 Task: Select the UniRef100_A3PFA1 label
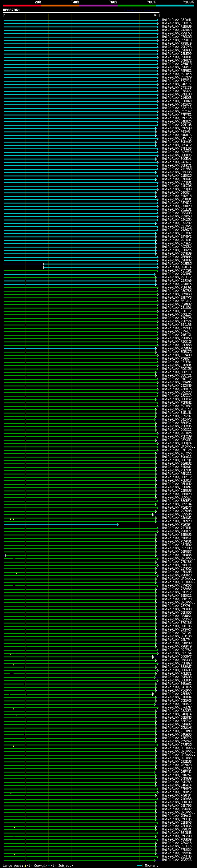click(176, 287)
